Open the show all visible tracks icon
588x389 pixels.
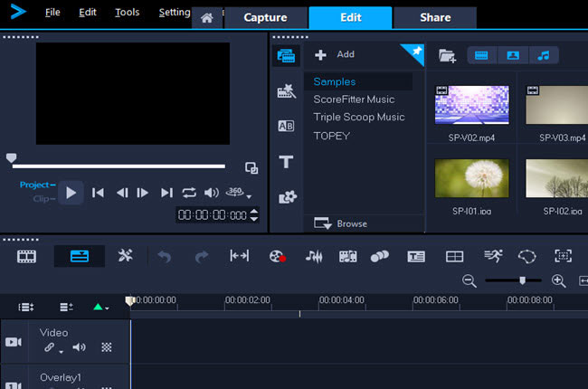pyautogui.click(x=26, y=308)
